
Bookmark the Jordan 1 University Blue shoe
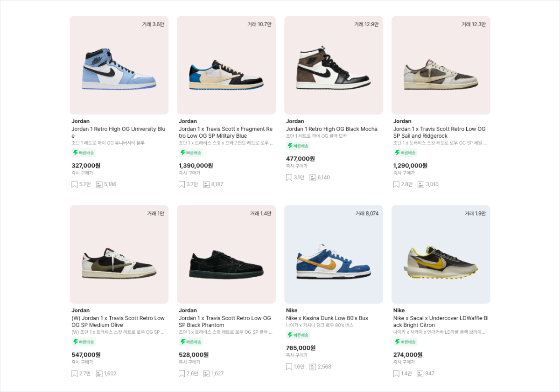click(x=75, y=184)
